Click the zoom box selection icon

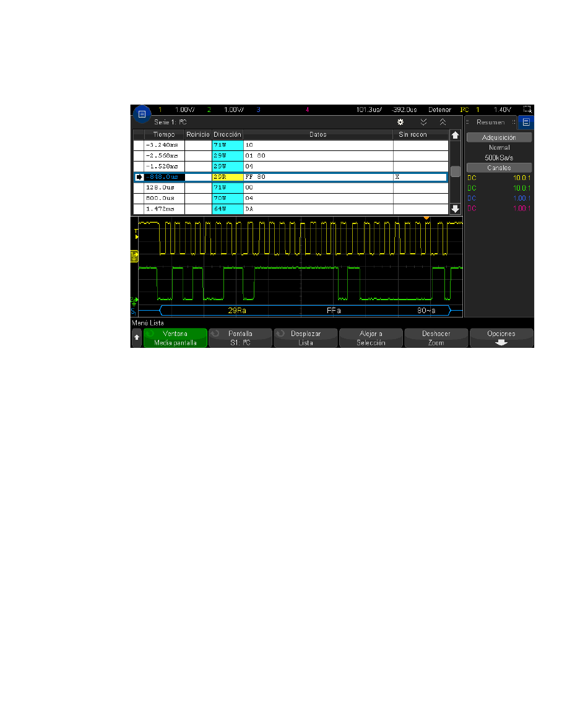click(527, 110)
